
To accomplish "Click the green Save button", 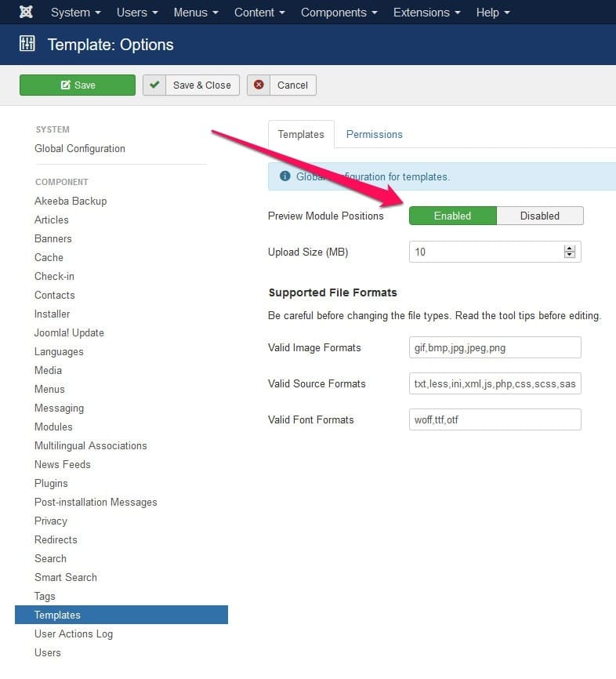I will (78, 85).
